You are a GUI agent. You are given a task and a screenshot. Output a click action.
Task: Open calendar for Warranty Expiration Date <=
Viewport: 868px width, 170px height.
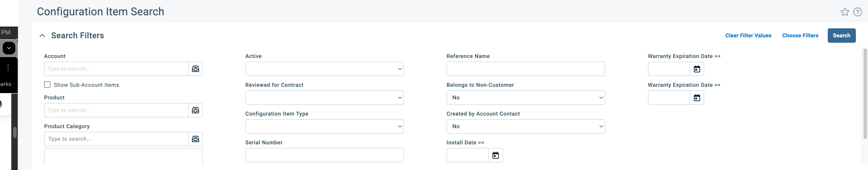[697, 98]
